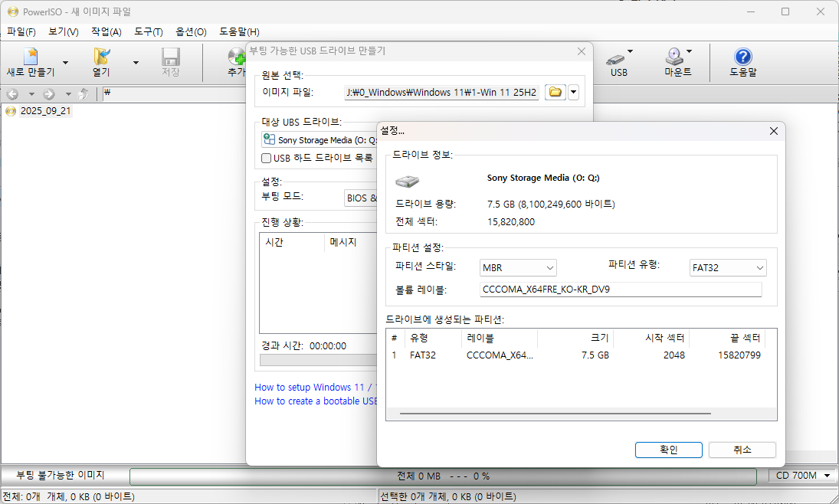Open the forward arrow history dropdown
The height and width of the screenshot is (504, 839).
pyautogui.click(x=68, y=94)
